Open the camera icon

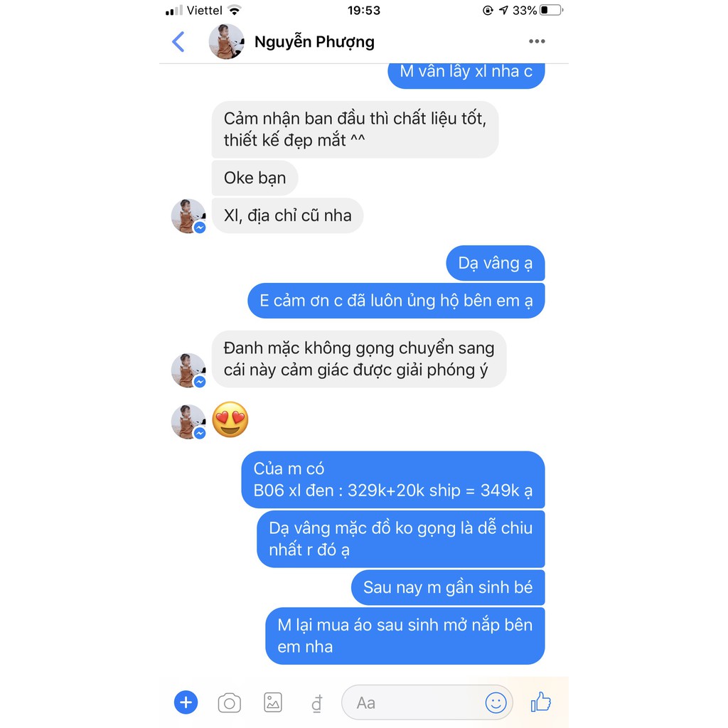pos(230,703)
